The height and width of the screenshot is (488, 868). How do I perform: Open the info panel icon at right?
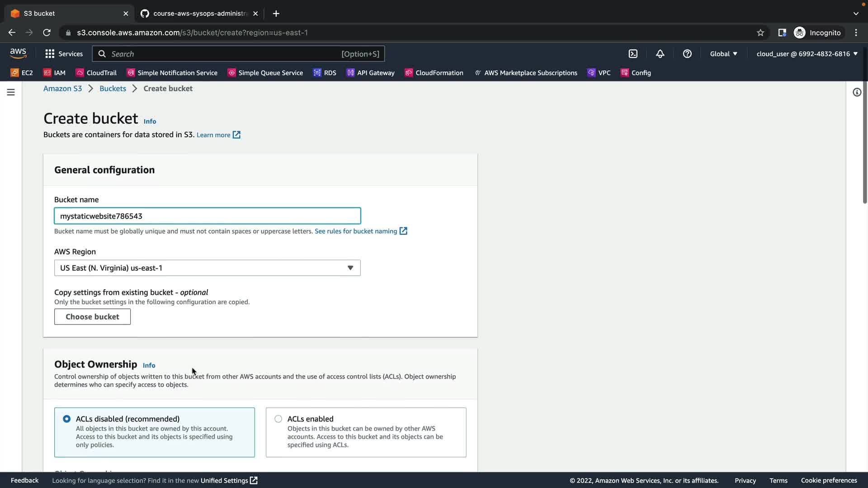tap(857, 92)
